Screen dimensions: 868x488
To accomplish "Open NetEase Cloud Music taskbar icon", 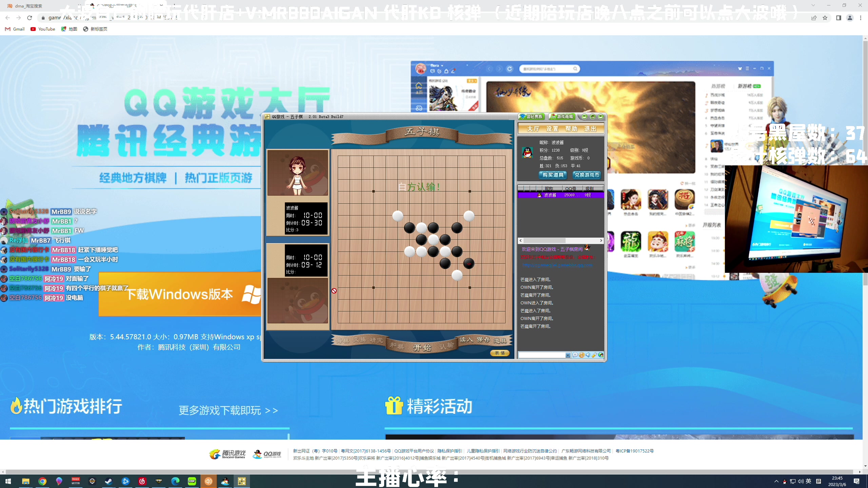I will point(142,481).
